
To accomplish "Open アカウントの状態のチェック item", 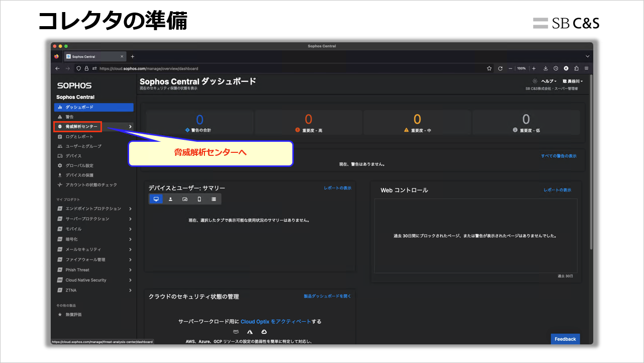I will pyautogui.click(x=91, y=185).
